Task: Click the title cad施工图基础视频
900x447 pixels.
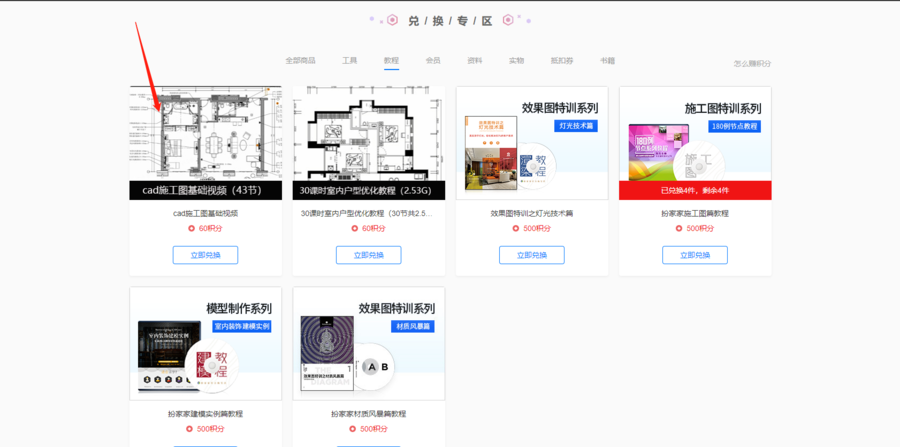Action: [x=205, y=213]
